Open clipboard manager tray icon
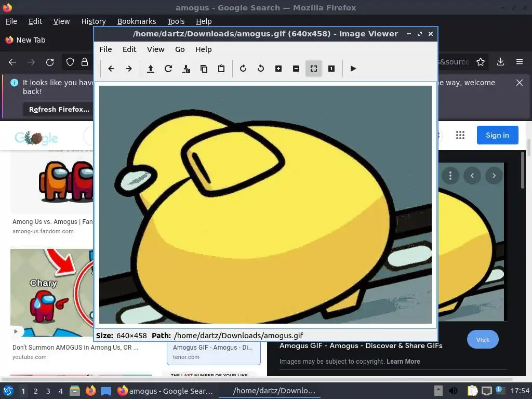Viewport: 532px width, 399px height. (x=472, y=391)
